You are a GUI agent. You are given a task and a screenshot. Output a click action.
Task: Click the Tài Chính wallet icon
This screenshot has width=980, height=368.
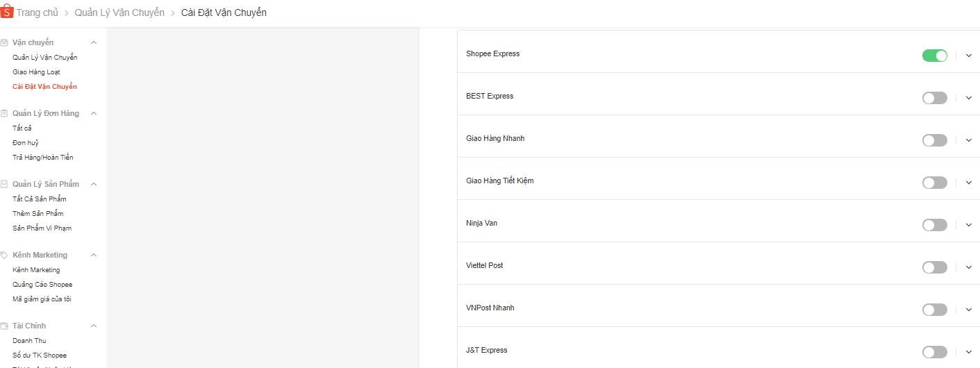(x=5, y=326)
